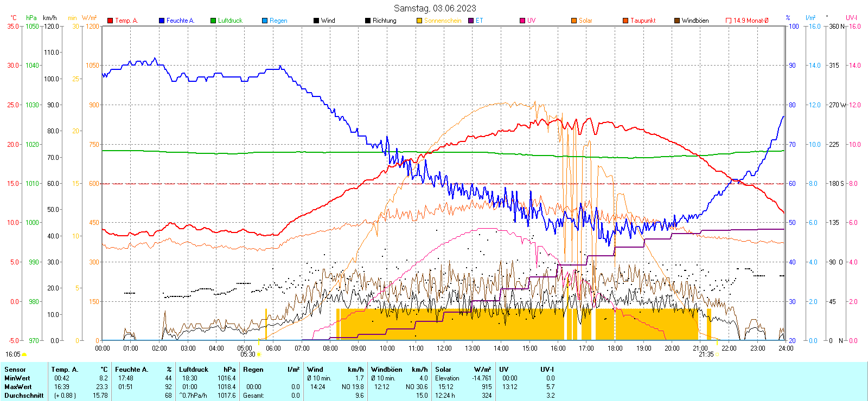Click the 16:05 time label at bottom left
The width and height of the screenshot is (868, 401).
[12, 354]
